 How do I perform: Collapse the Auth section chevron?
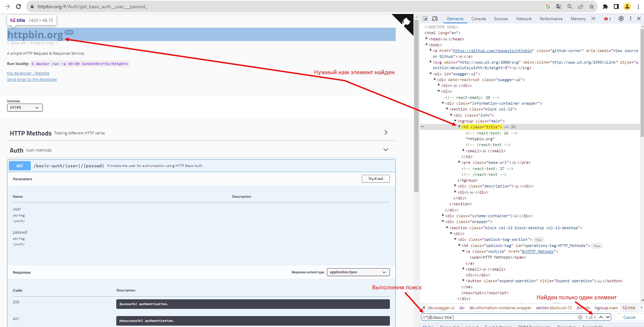coord(386,150)
